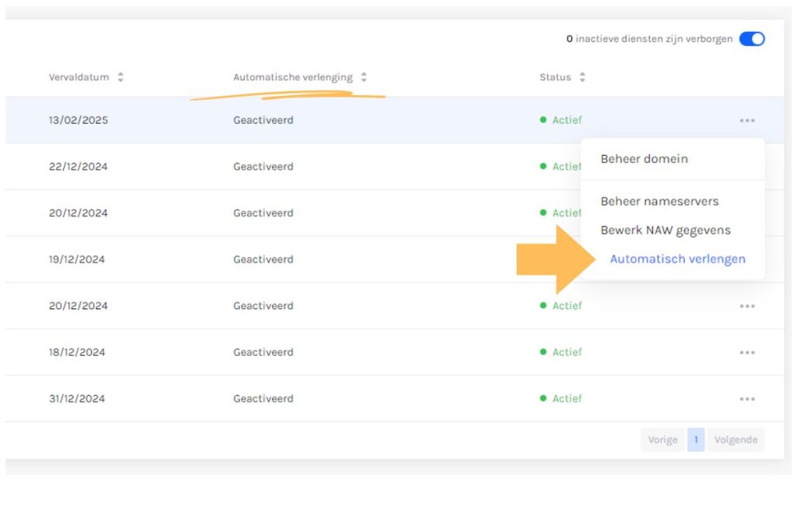Click the sort arrows beside Vervaldatum

click(120, 78)
